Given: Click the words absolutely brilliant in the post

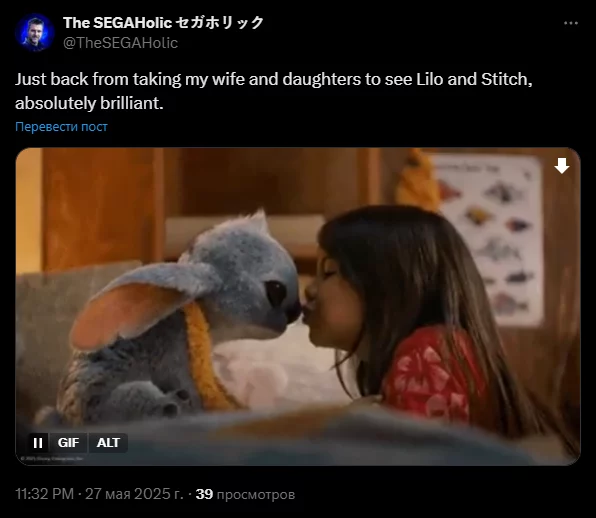Looking at the screenshot, I should tap(89, 103).
